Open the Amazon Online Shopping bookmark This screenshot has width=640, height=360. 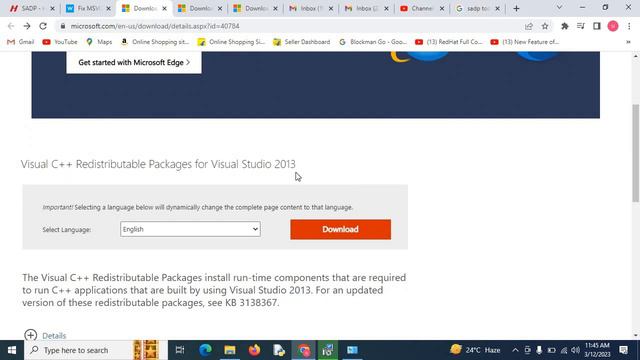(155, 42)
